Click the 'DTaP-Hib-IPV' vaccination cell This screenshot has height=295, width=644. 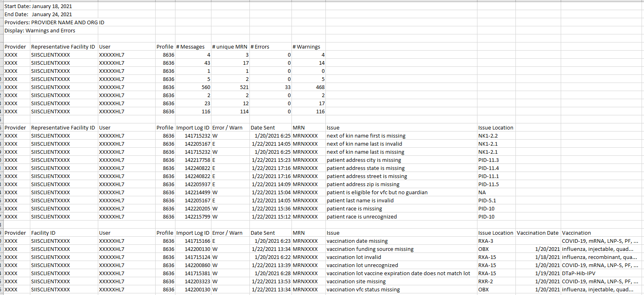[602, 274]
